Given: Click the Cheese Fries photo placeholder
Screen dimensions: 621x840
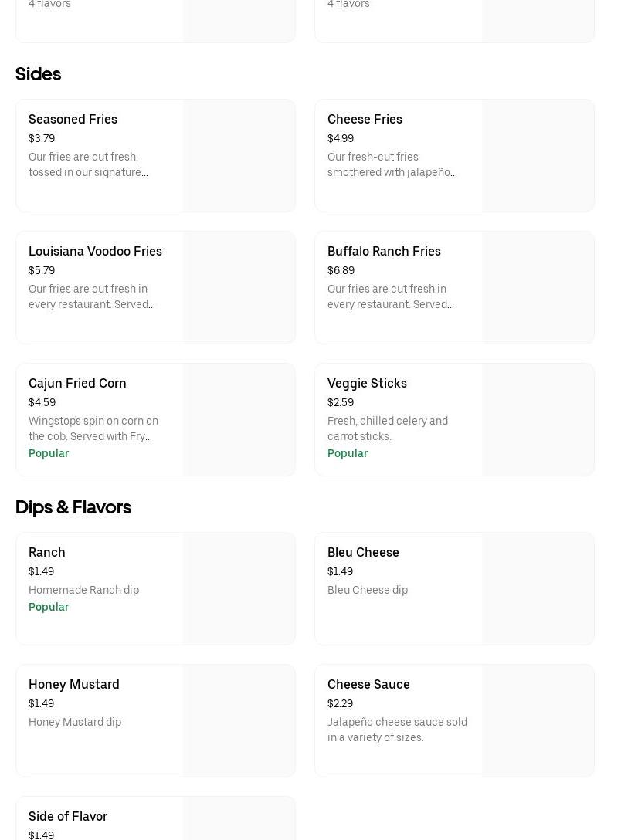Looking at the screenshot, I should (x=538, y=155).
